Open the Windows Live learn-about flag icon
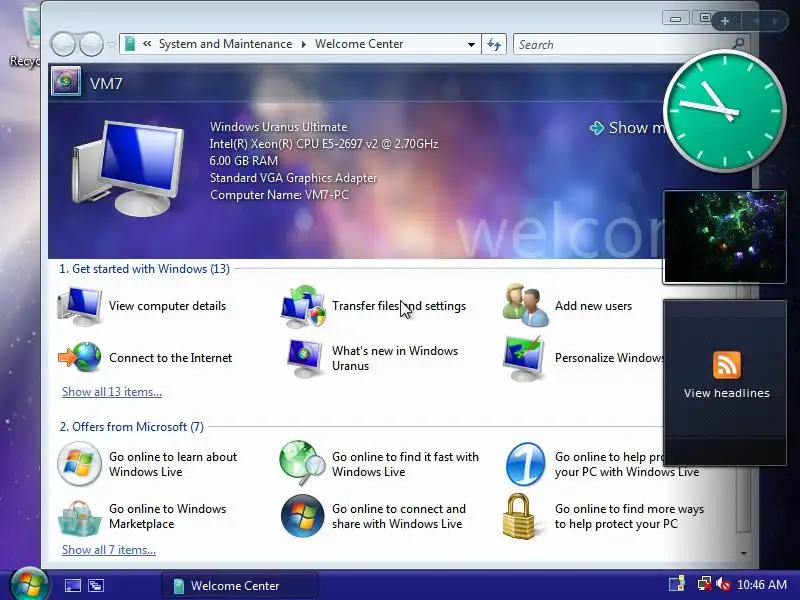Screen dimensions: 800x600 79,464
